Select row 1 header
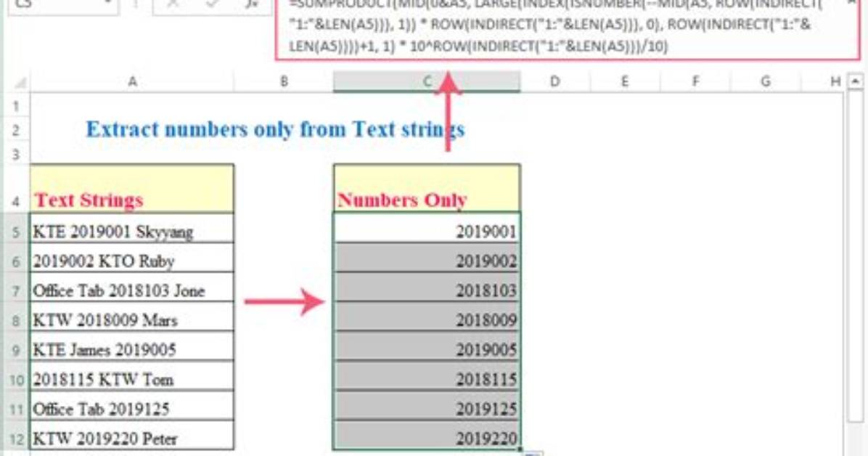Image resolution: width=868 pixels, height=456 pixels. point(15,105)
